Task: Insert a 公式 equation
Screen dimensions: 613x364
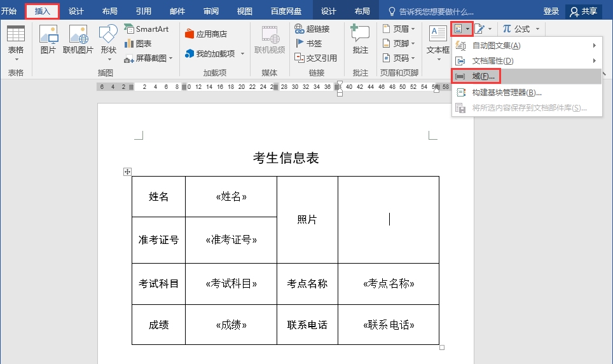Action: click(x=516, y=29)
